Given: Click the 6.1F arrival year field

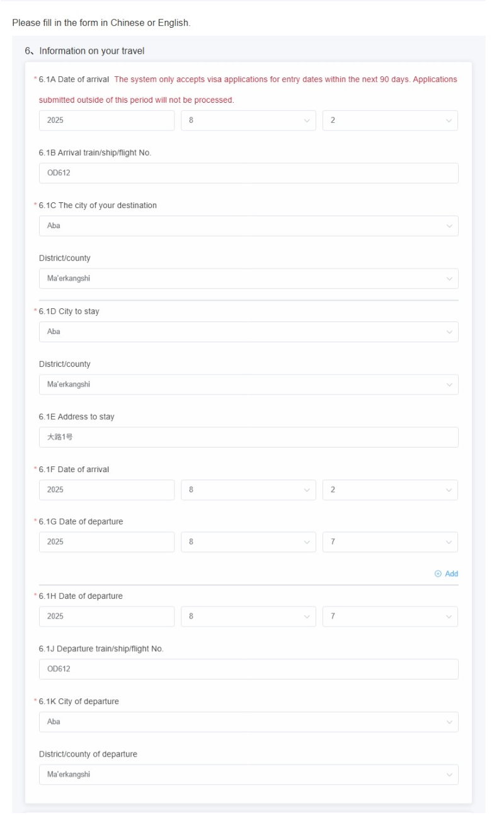Looking at the screenshot, I should (x=106, y=490).
